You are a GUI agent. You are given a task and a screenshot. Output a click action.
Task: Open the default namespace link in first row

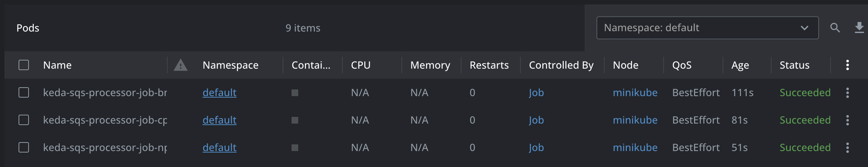tap(219, 93)
